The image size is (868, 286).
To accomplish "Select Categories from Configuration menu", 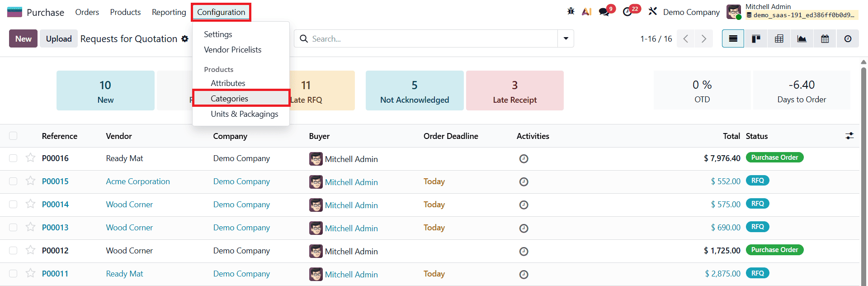I will [x=229, y=99].
